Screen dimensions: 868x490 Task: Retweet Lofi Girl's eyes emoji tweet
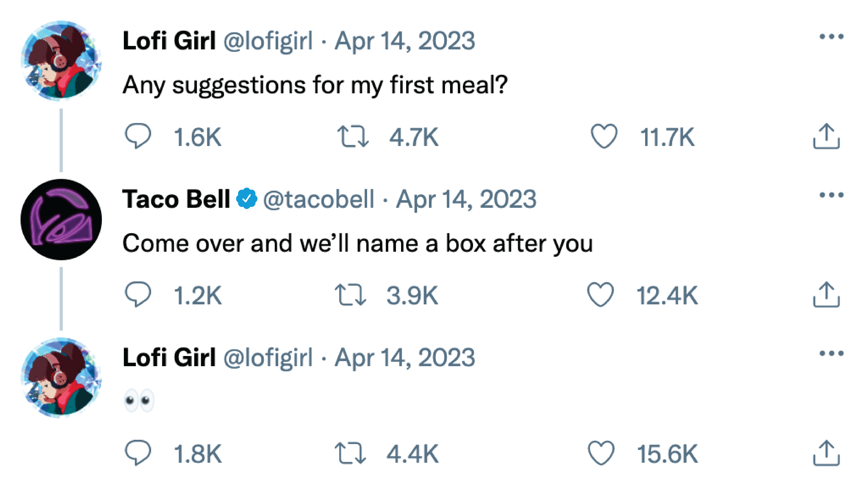click(350, 453)
